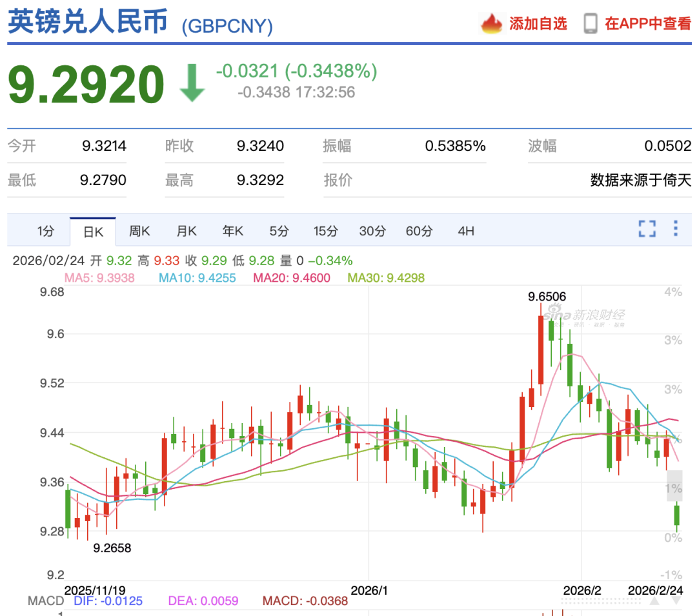Switch to 60分 chart tab

(x=419, y=232)
